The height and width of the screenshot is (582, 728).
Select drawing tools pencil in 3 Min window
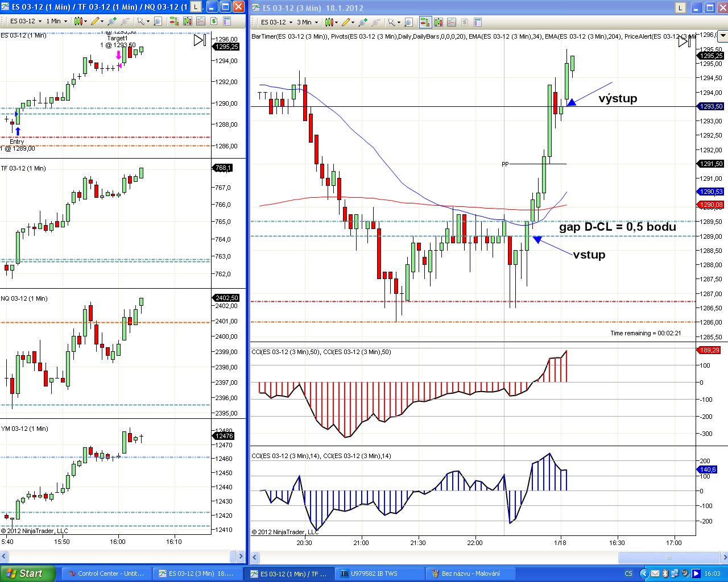pos(345,22)
